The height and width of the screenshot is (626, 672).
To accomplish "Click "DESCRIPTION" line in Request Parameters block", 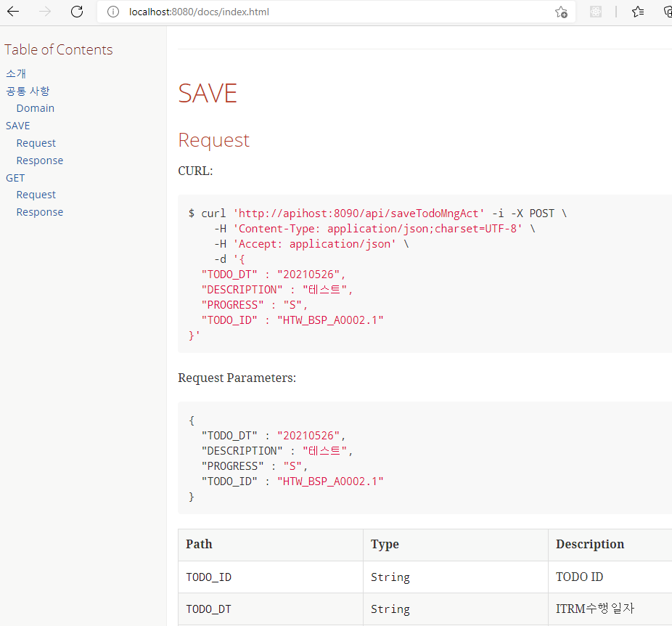I will coord(277,451).
